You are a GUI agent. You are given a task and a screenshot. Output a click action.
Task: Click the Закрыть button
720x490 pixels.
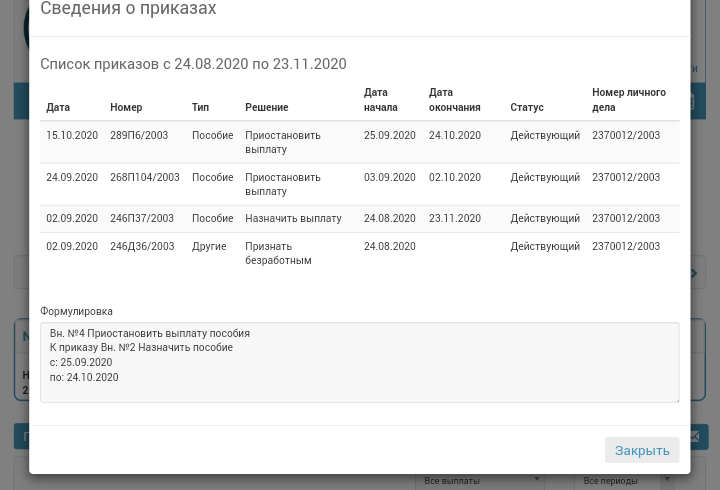(x=642, y=450)
